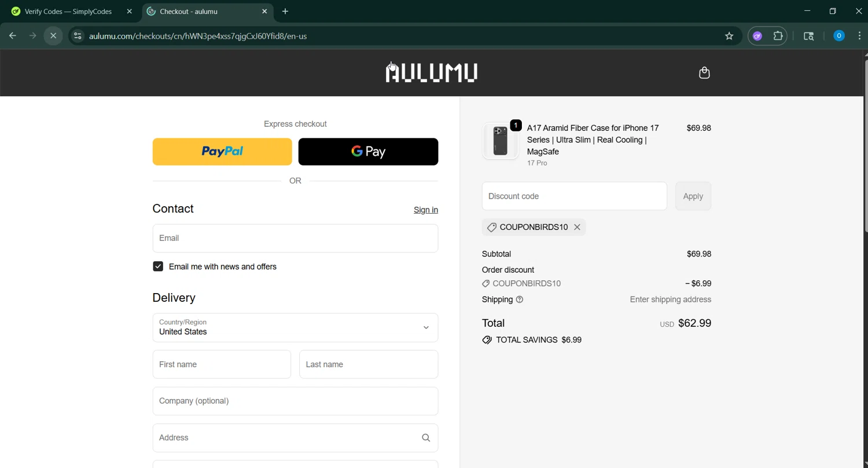Click the Company (optional) field
This screenshot has height=468, width=868.
(295, 401)
